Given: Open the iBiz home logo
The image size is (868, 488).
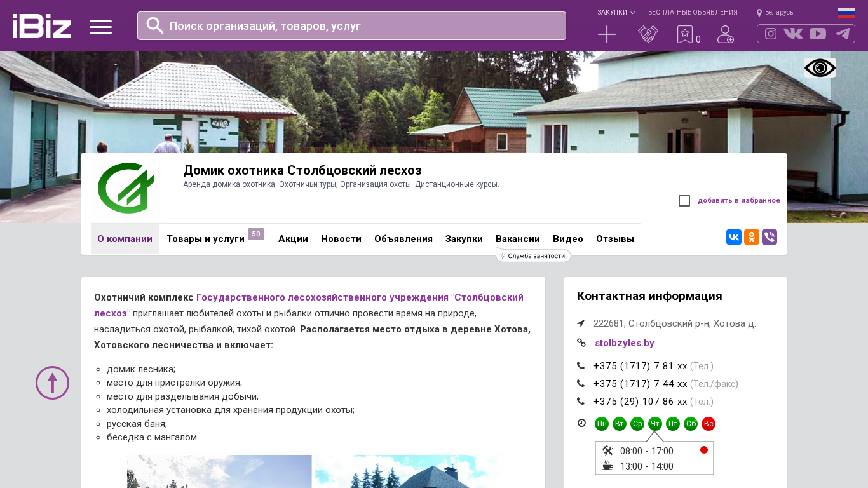Looking at the screenshot, I should click(41, 26).
